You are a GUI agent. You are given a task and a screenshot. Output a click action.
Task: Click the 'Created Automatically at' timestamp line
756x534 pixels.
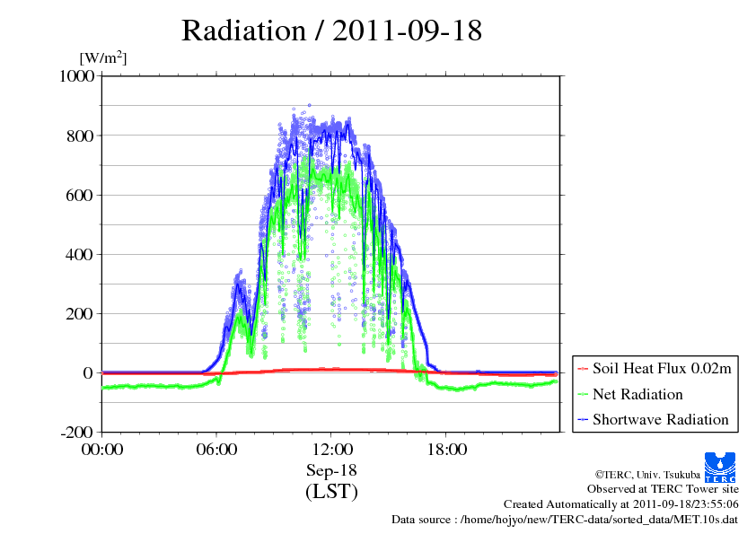pos(621,504)
